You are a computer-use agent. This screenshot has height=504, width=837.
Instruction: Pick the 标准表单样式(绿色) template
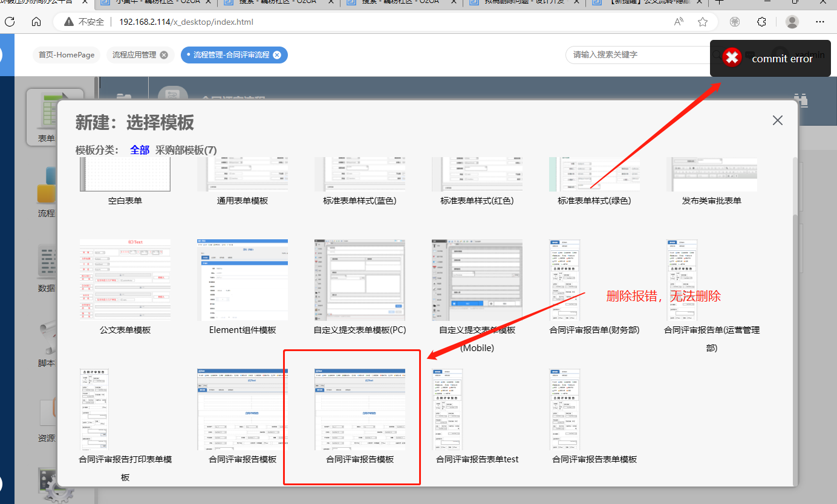pos(594,180)
